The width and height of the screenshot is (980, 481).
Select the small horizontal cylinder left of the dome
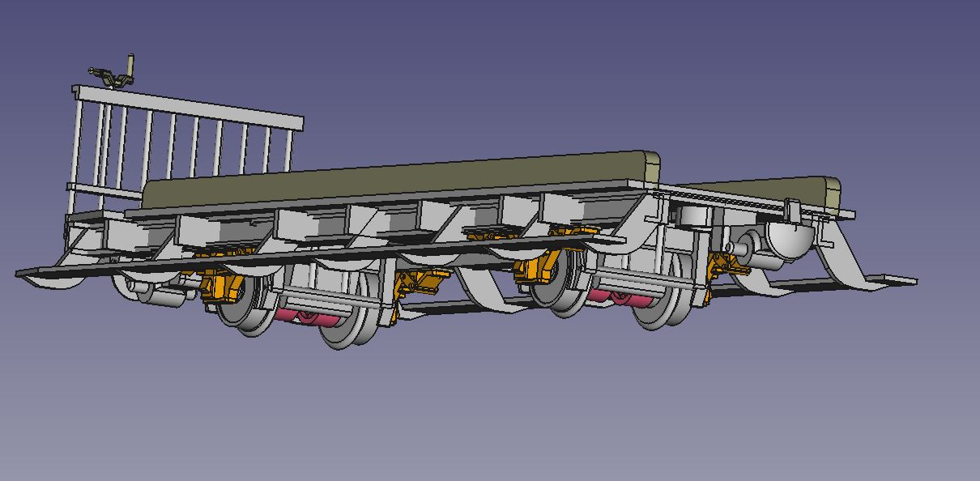point(747,243)
